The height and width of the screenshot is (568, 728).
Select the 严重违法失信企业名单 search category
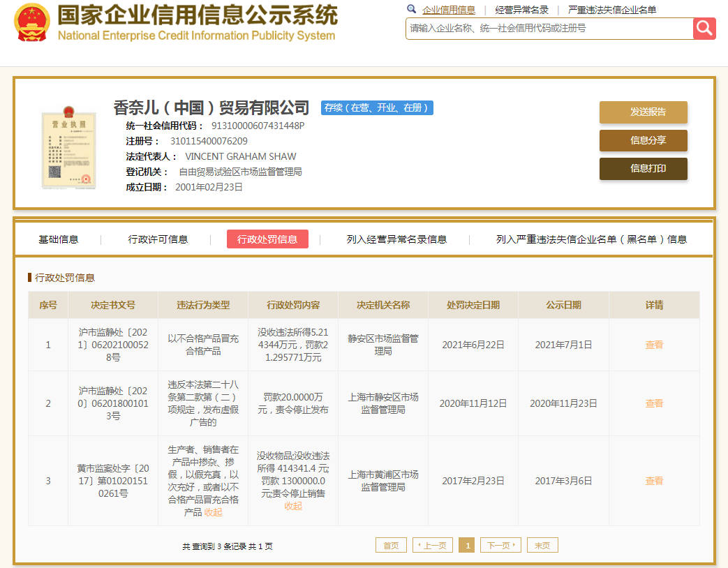(x=612, y=10)
